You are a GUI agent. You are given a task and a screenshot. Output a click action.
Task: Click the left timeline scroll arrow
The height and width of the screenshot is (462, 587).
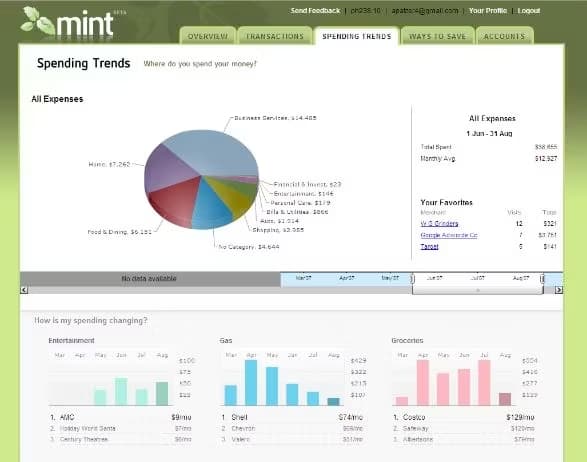click(x=24, y=290)
